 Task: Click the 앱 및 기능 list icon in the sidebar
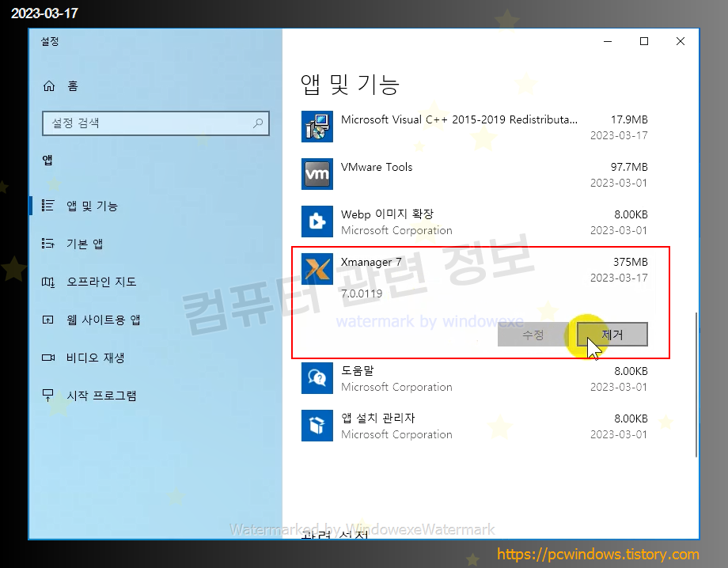click(47, 205)
